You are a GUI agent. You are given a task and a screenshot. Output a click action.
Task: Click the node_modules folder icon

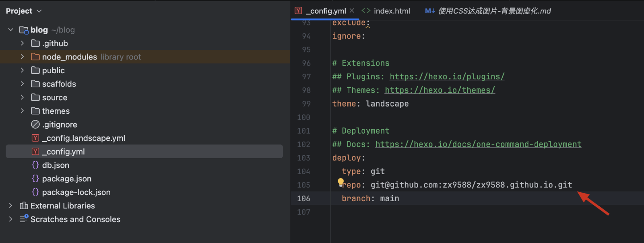pos(35,57)
